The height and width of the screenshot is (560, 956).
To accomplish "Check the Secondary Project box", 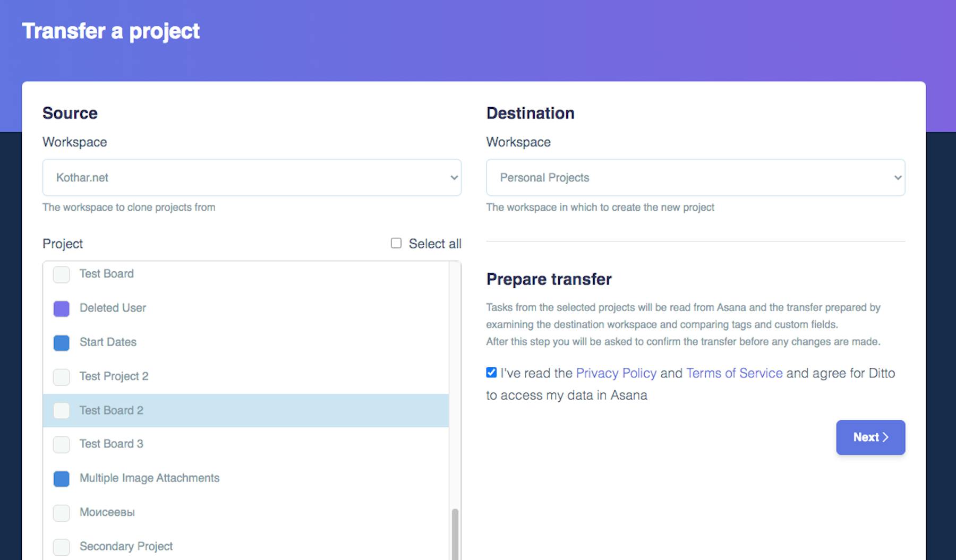I will click(62, 547).
